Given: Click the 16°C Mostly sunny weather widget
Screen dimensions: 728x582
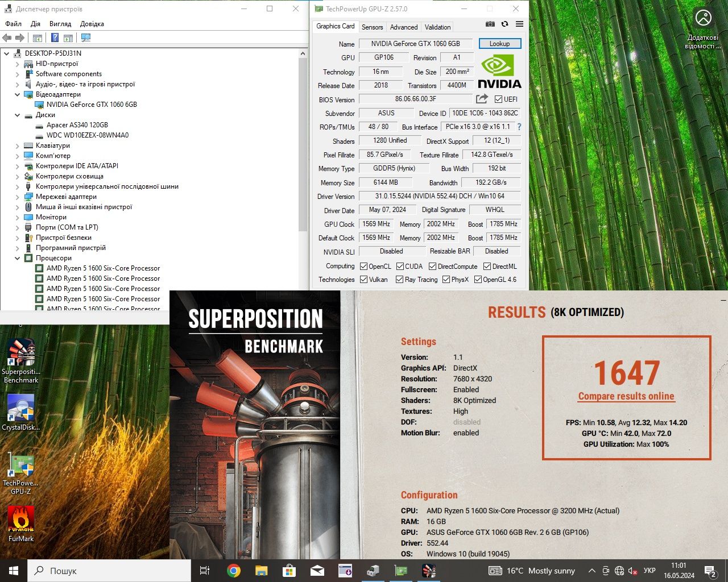Looking at the screenshot, I should [x=532, y=571].
